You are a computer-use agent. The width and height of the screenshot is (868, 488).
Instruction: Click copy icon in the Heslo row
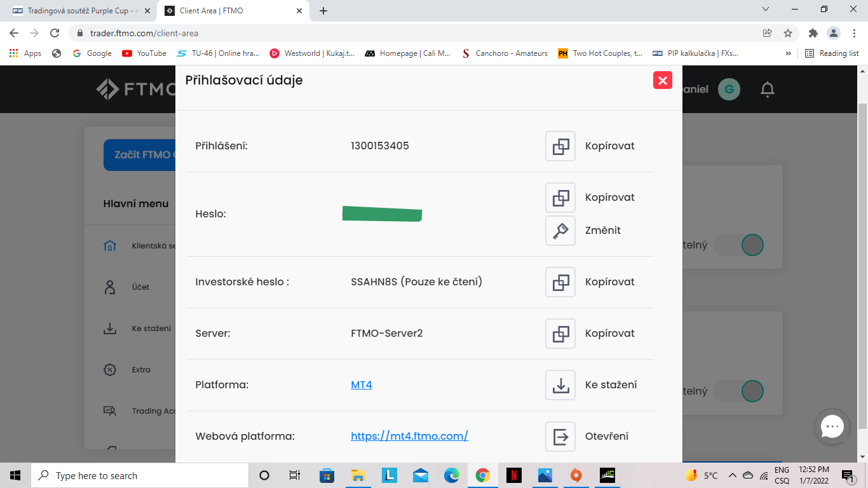[560, 198]
